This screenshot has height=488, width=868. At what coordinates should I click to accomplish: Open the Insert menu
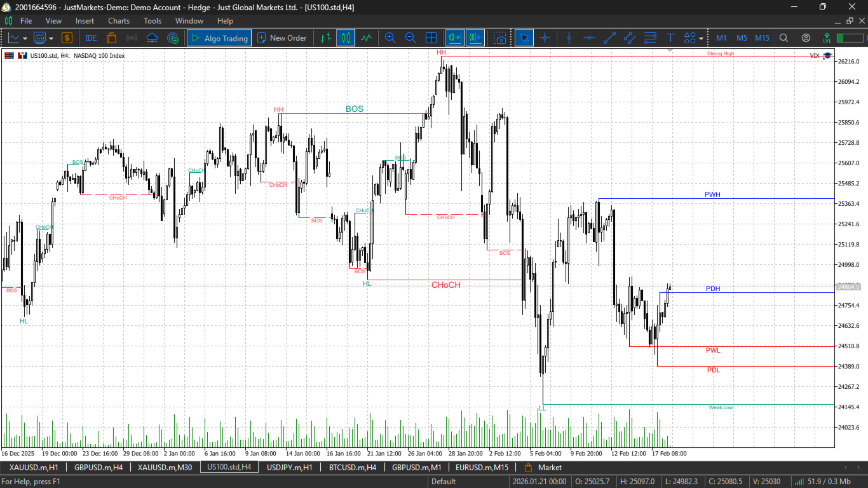coord(85,21)
